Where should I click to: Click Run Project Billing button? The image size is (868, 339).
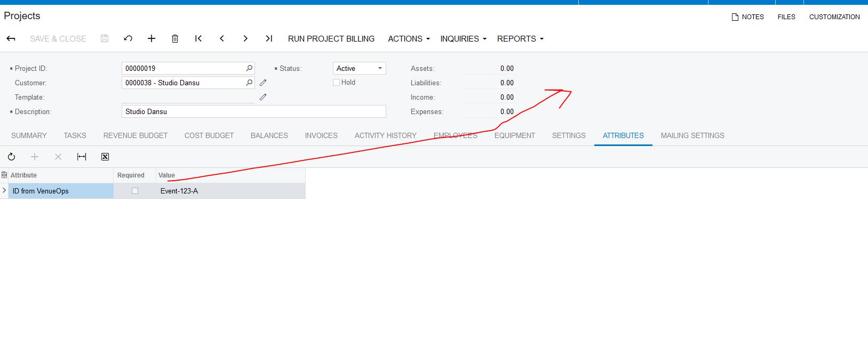tap(331, 38)
